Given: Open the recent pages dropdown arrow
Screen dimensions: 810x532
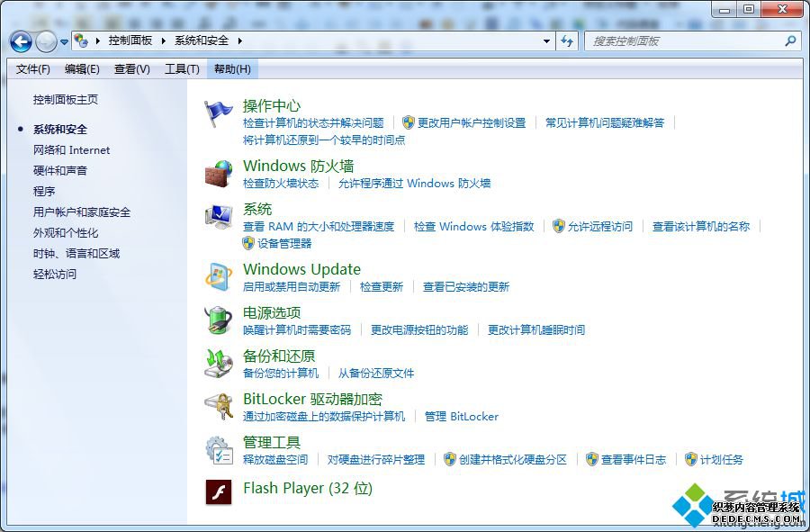Looking at the screenshot, I should pos(64,41).
